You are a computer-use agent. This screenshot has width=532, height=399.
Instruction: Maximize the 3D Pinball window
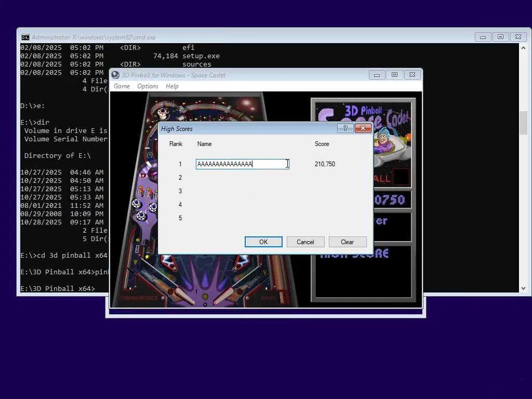[395, 75]
